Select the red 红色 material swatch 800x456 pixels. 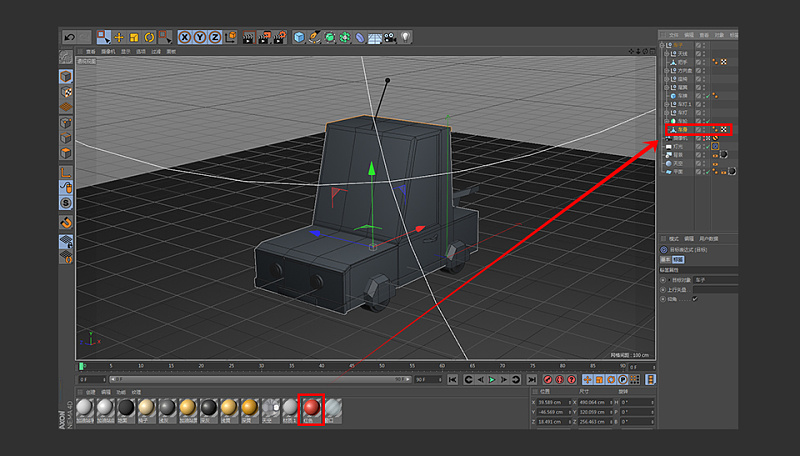[x=311, y=410]
